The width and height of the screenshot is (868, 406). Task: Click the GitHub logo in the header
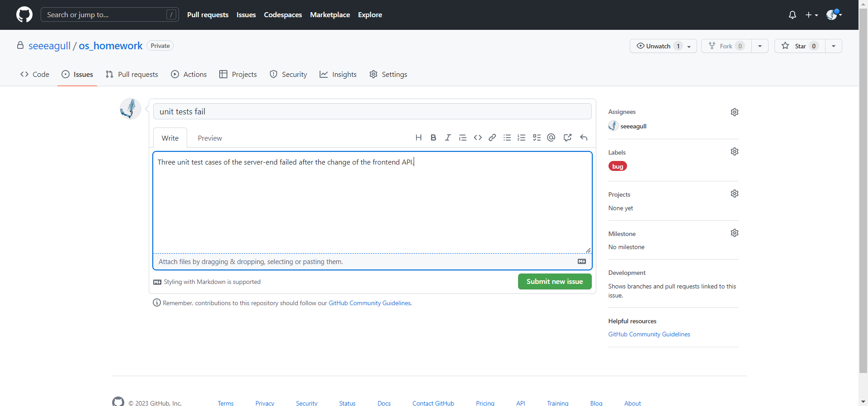coord(24,14)
